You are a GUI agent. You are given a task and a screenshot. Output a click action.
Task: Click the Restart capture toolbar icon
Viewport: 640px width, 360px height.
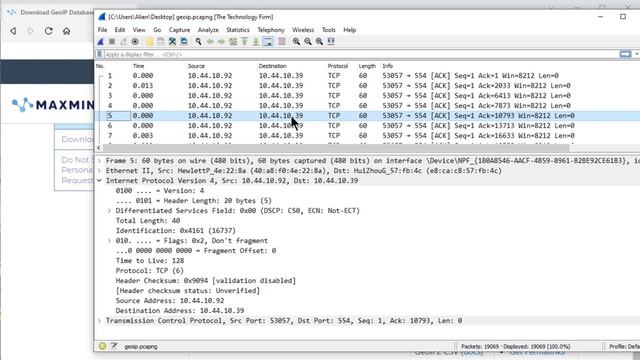123,42
